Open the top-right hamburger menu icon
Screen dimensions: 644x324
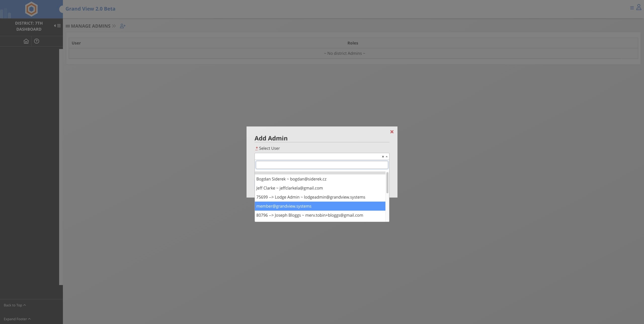(632, 8)
